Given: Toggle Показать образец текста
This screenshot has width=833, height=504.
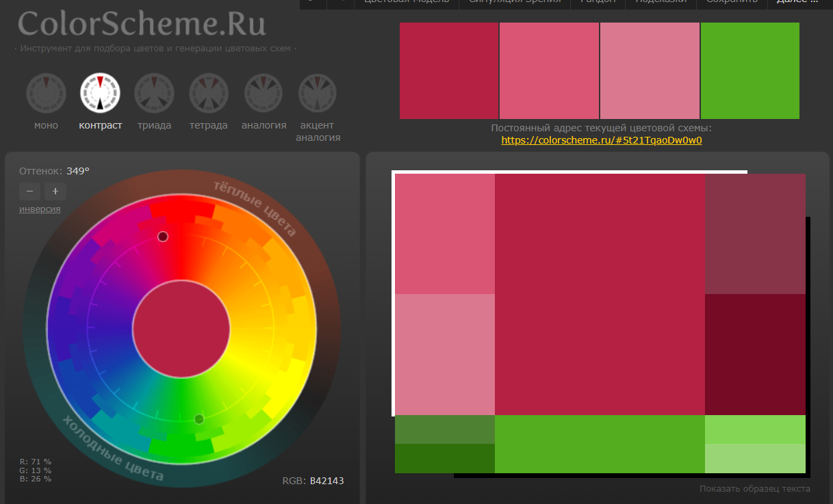Looking at the screenshot, I should (x=754, y=488).
